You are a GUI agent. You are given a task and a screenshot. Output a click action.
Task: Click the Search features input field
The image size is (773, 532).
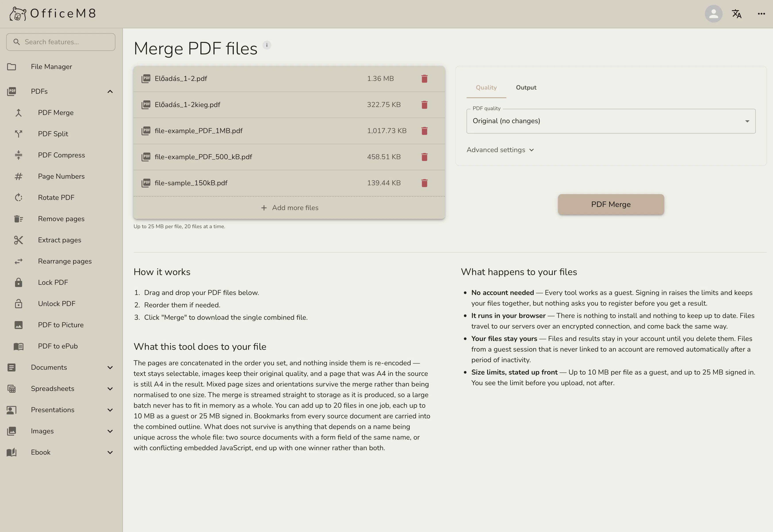61,42
